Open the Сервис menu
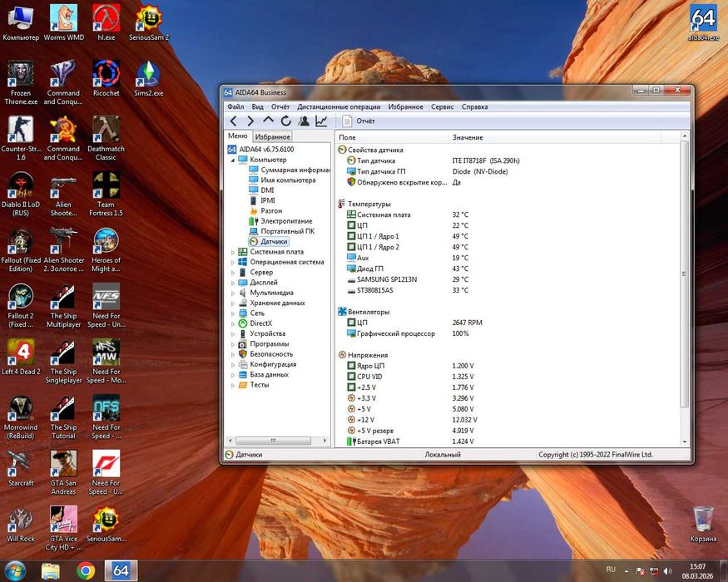Image resolution: width=728 pixels, height=582 pixels. click(x=442, y=107)
